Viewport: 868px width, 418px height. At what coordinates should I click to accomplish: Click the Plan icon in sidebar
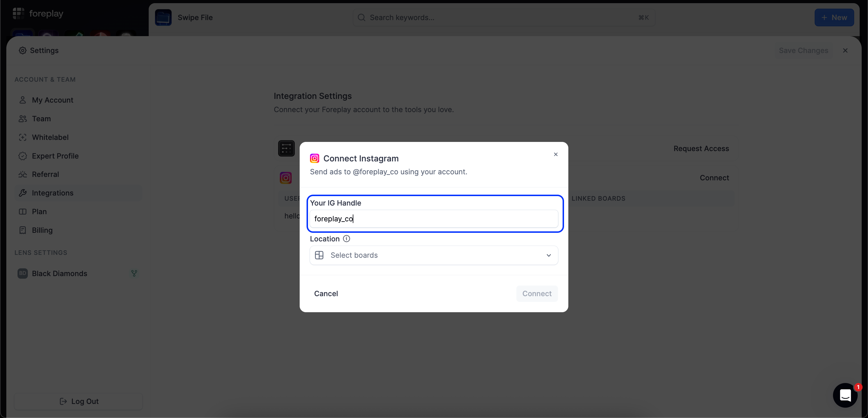pos(23,212)
